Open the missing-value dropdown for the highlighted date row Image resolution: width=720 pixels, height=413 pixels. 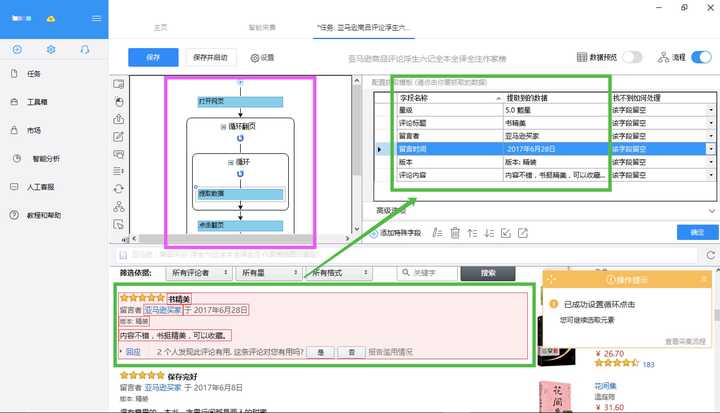(x=710, y=149)
